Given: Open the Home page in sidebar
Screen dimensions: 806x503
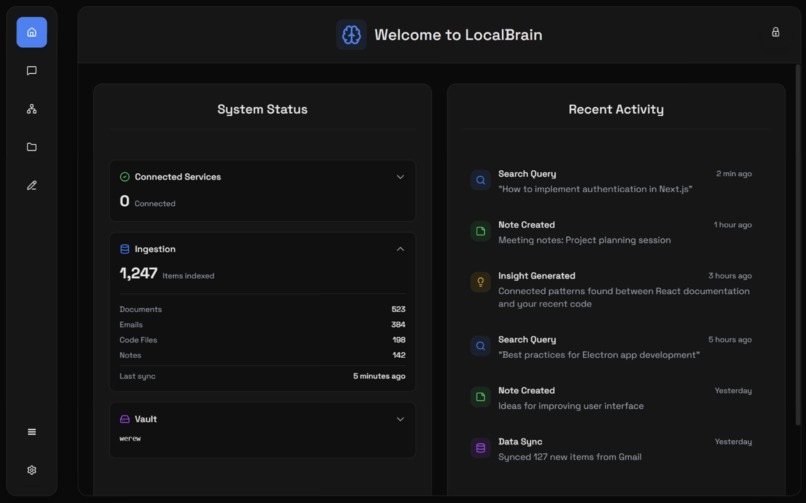Looking at the screenshot, I should tap(31, 32).
